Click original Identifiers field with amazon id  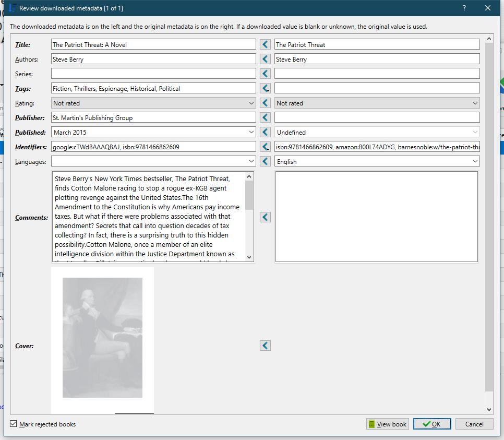click(377, 147)
